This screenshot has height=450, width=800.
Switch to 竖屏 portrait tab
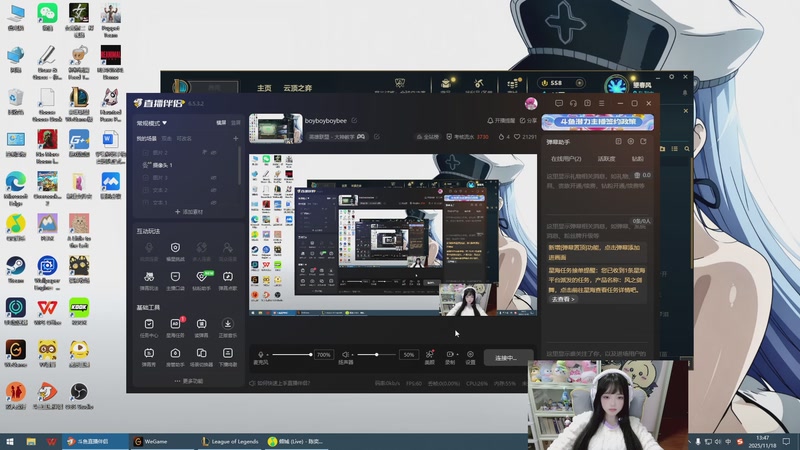tap(235, 123)
